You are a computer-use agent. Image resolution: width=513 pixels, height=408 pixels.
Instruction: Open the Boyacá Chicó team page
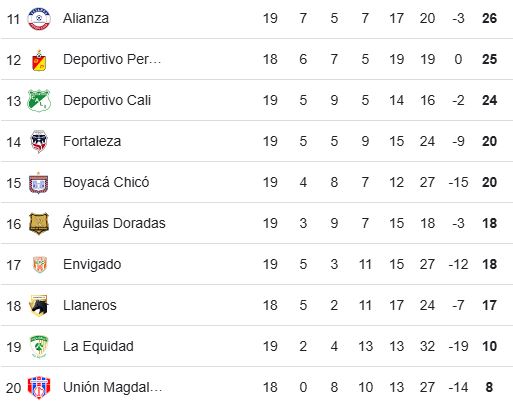[x=106, y=182]
